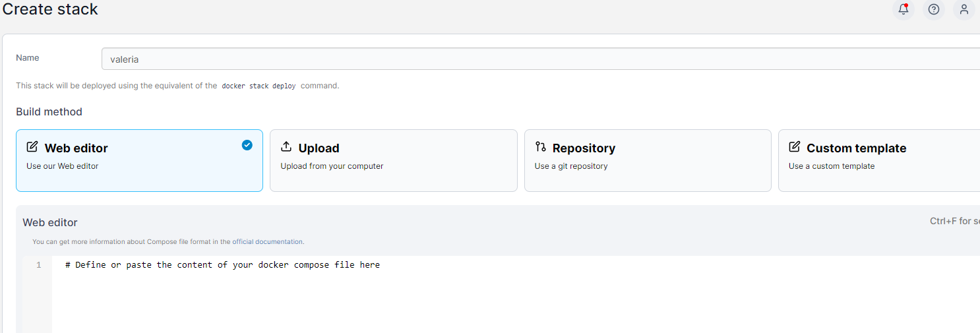Click the 'Use a git repository' description
The height and width of the screenshot is (333, 980).
[x=571, y=166]
